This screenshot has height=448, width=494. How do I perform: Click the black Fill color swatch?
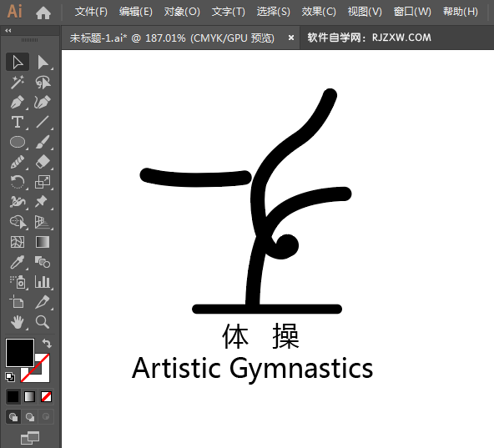19,353
